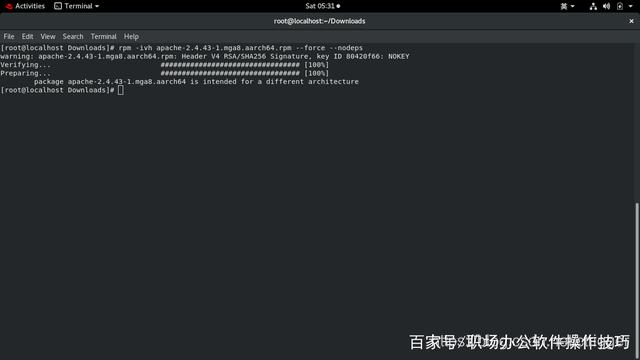The width and height of the screenshot is (640, 360).
Task: Click the window title root@localhost:~/Downloads
Action: coord(320,21)
